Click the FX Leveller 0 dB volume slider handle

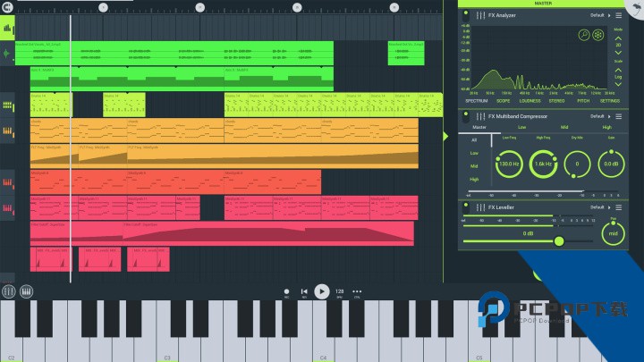pos(559,241)
